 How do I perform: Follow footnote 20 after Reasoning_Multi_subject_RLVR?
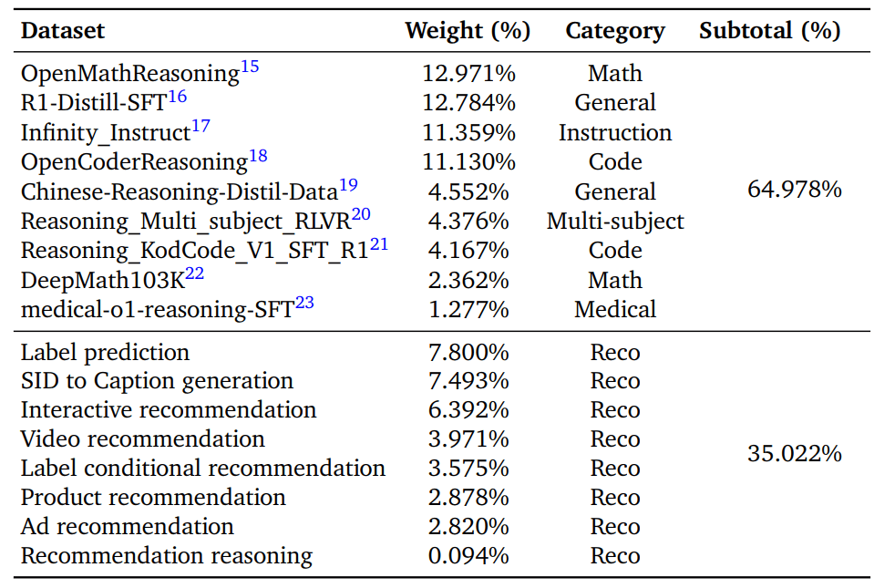[x=360, y=215]
